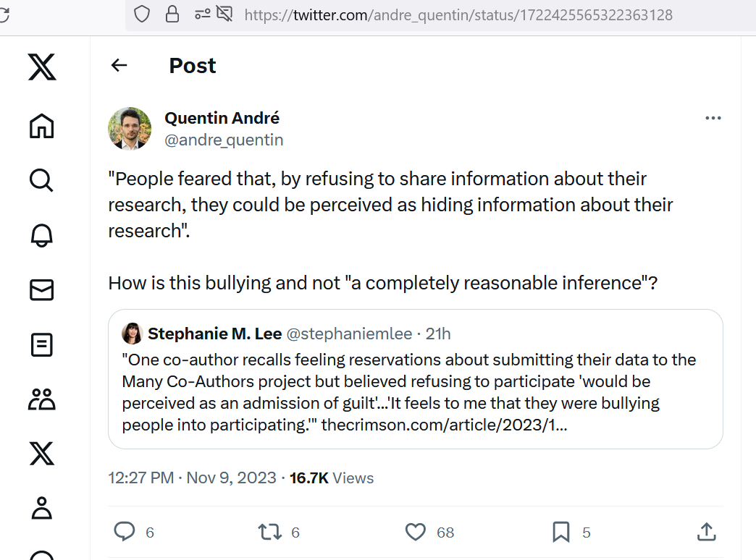The height and width of the screenshot is (560, 756).
Task: Open the Notifications bell icon
Action: 41,235
